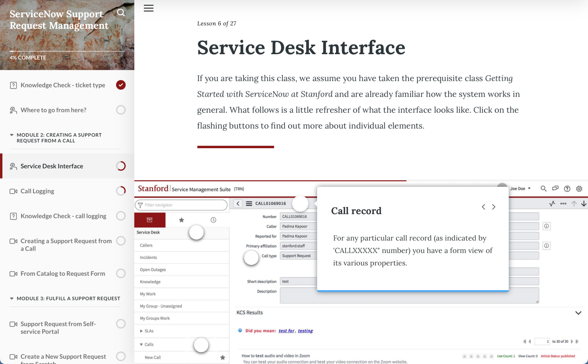Click the 'test for' suggestion link
Image resolution: width=588 pixels, height=364 pixels.
pos(286,331)
